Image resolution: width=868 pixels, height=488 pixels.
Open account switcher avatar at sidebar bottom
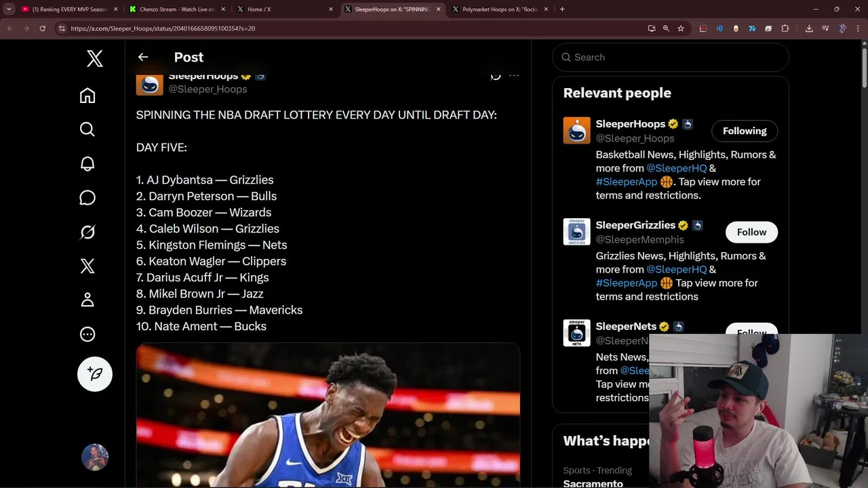[x=95, y=457]
